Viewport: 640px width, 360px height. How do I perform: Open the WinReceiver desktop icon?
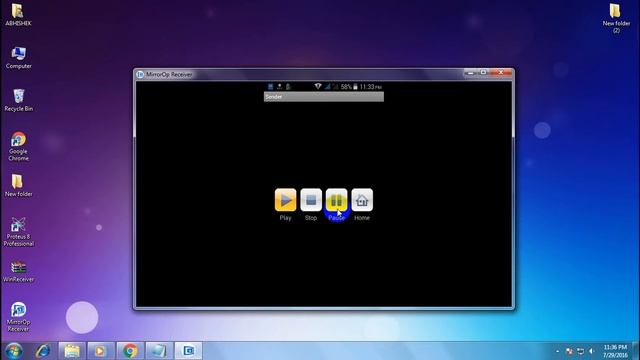pos(18,272)
